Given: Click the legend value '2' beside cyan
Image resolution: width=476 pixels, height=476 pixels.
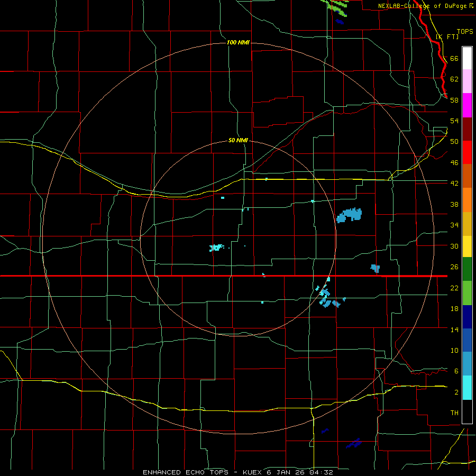Looking at the screenshot, I should (456, 392).
